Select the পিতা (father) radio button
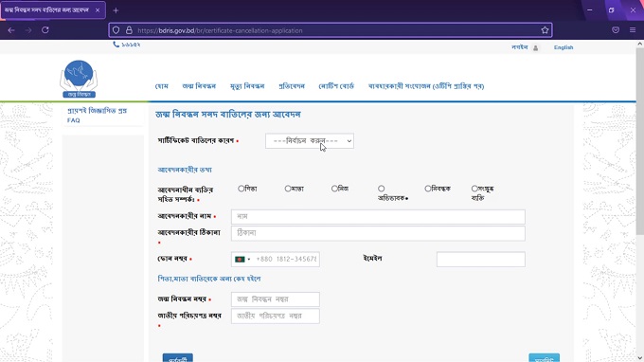Screen dimensions: 644x362 click(x=241, y=189)
